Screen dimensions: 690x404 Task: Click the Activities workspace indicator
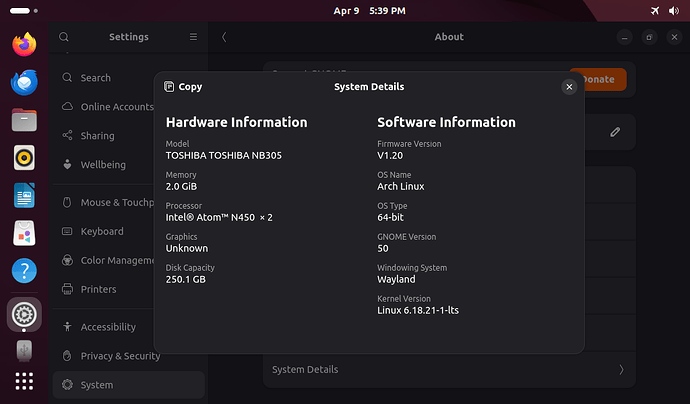(24, 11)
